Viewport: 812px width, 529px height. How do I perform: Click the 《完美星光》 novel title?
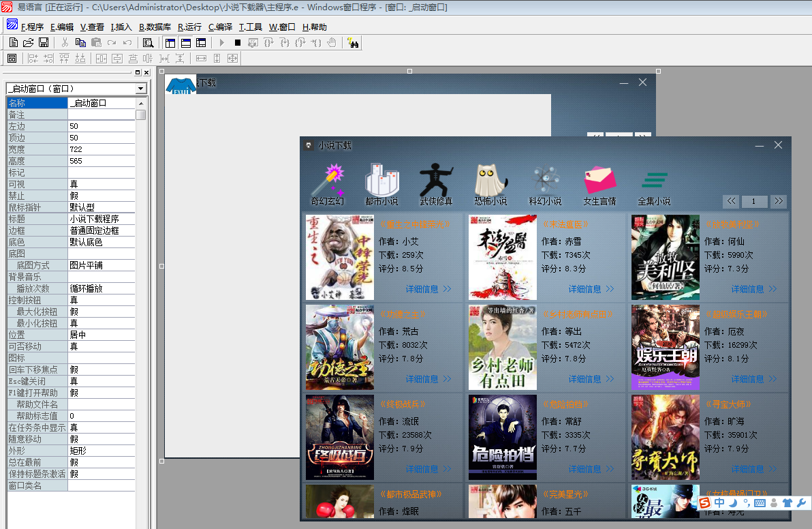click(565, 494)
